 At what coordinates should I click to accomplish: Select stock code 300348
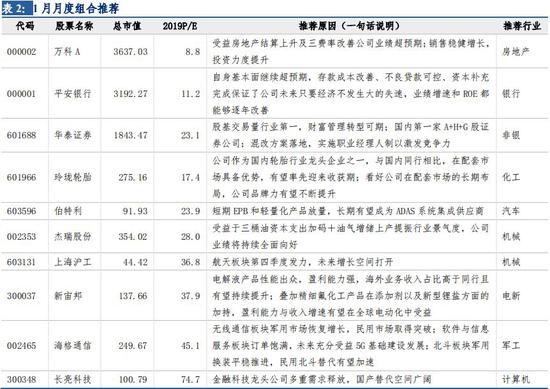pyautogui.click(x=21, y=379)
